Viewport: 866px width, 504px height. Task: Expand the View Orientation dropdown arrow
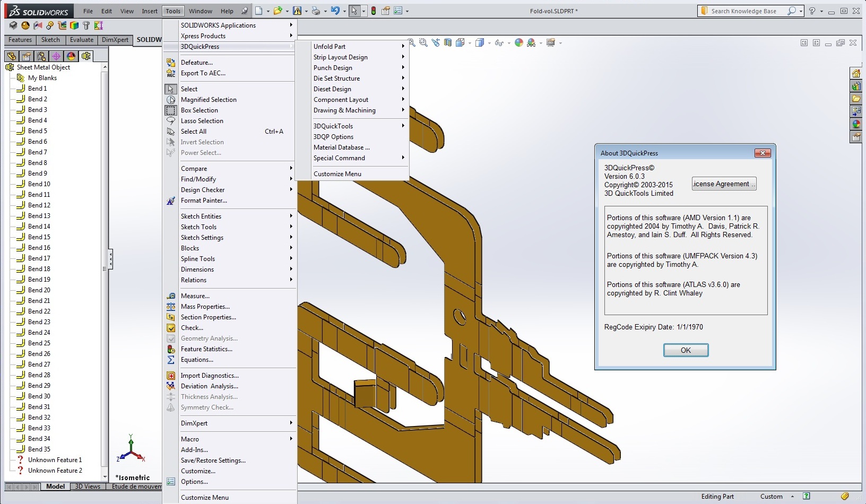470,43
